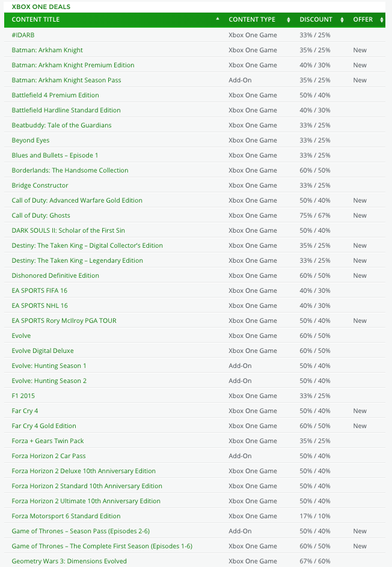
Task: Open the Batman: Arkham Knight deal
Action: coord(47,50)
